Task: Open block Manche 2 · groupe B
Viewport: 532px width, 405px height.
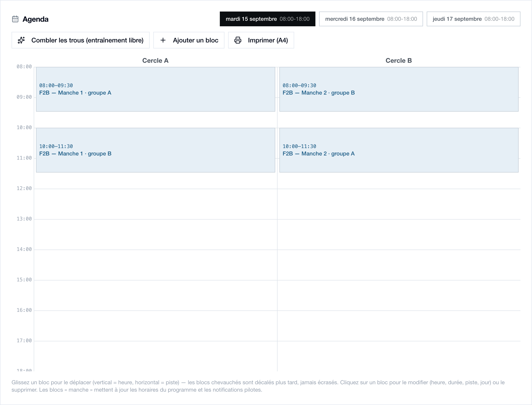Action: pos(399,89)
